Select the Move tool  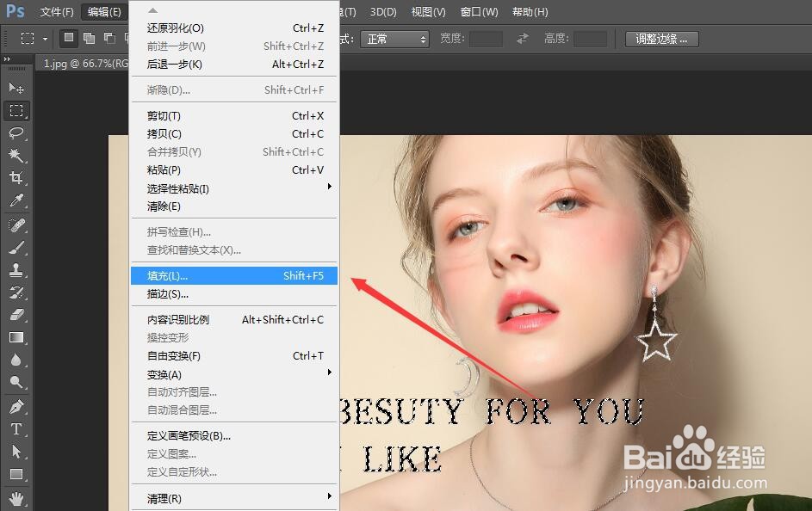point(16,89)
